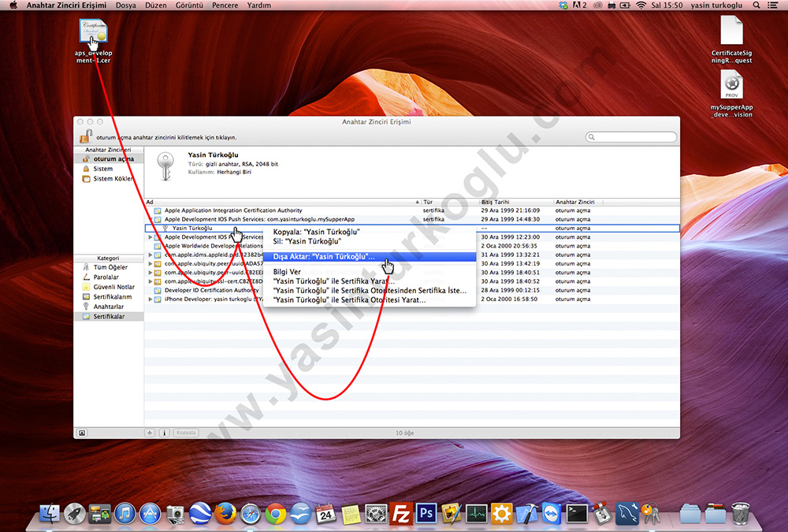Sort list by the Bitiş Tarihi column

515,202
